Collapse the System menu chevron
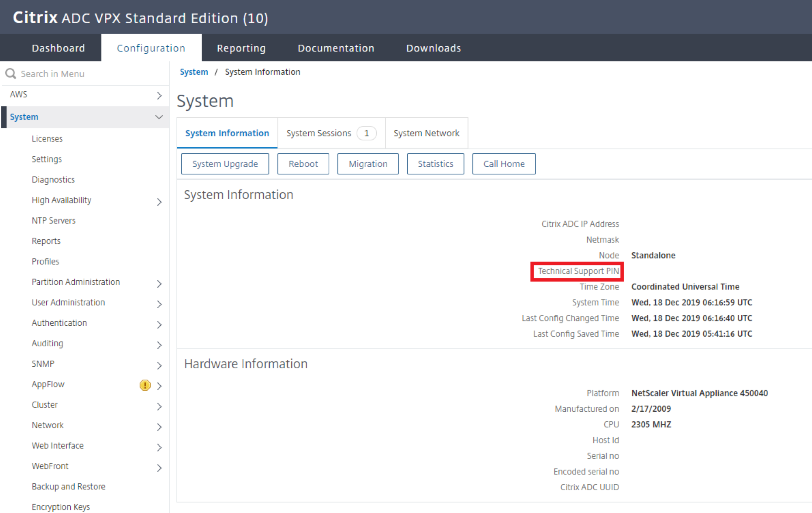812x513 pixels. pyautogui.click(x=159, y=117)
